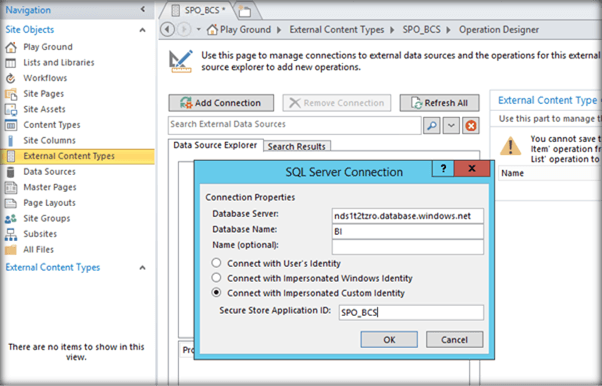Confirm the SQL Server Connection with OK
The width and height of the screenshot is (602, 386).
click(x=389, y=340)
